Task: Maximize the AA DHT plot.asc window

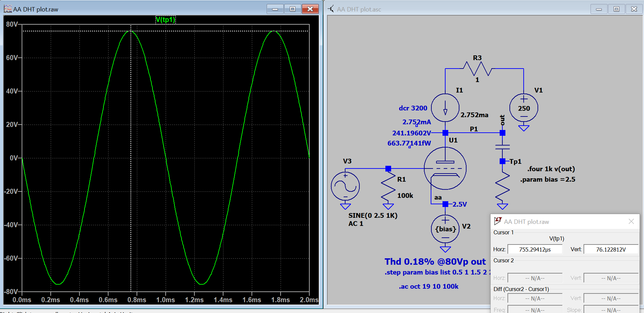Action: tap(616, 9)
